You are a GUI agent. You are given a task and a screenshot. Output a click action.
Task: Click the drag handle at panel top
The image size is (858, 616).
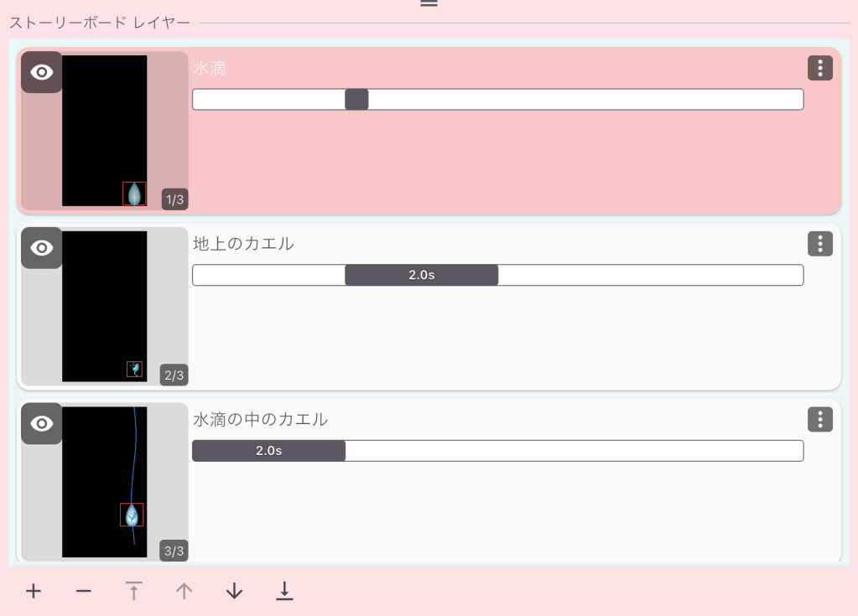(x=429, y=3)
